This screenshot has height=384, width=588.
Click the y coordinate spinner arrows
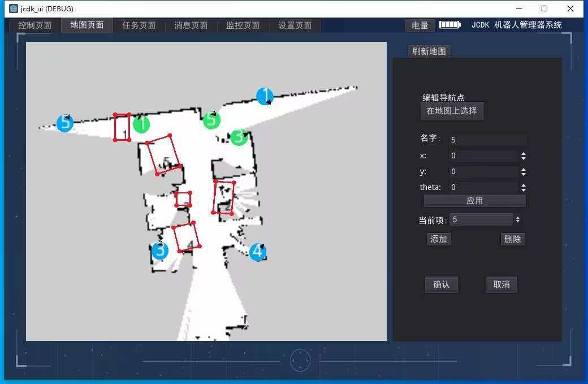click(x=524, y=172)
